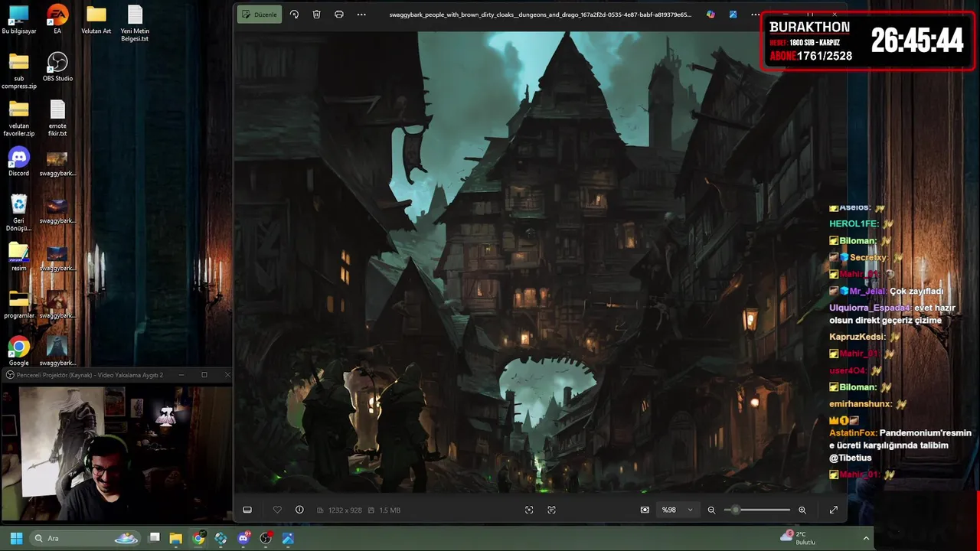Open Task View on the taskbar

154,538
